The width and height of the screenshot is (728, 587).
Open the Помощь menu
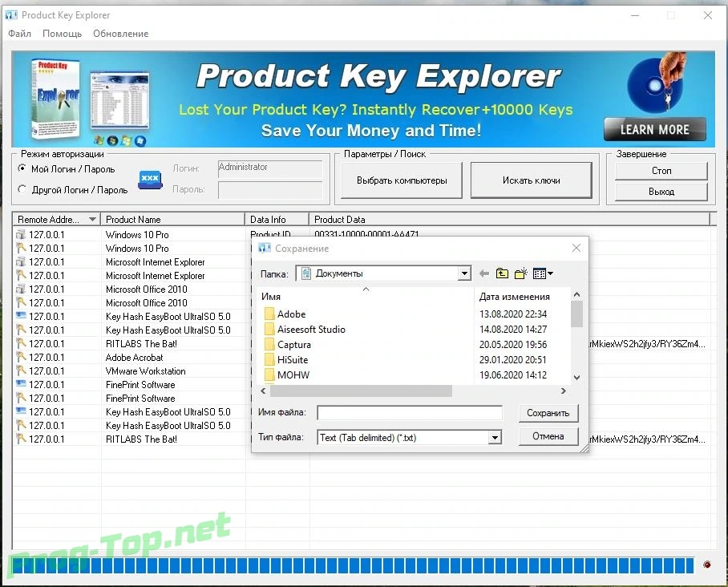62,34
